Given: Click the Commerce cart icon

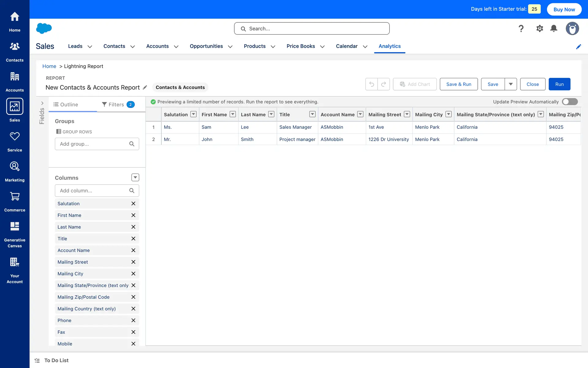Looking at the screenshot, I should click(14, 197).
